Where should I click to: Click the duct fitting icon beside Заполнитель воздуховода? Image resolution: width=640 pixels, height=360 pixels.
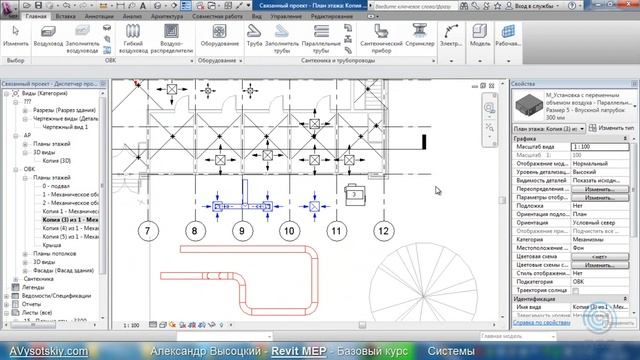point(107,28)
